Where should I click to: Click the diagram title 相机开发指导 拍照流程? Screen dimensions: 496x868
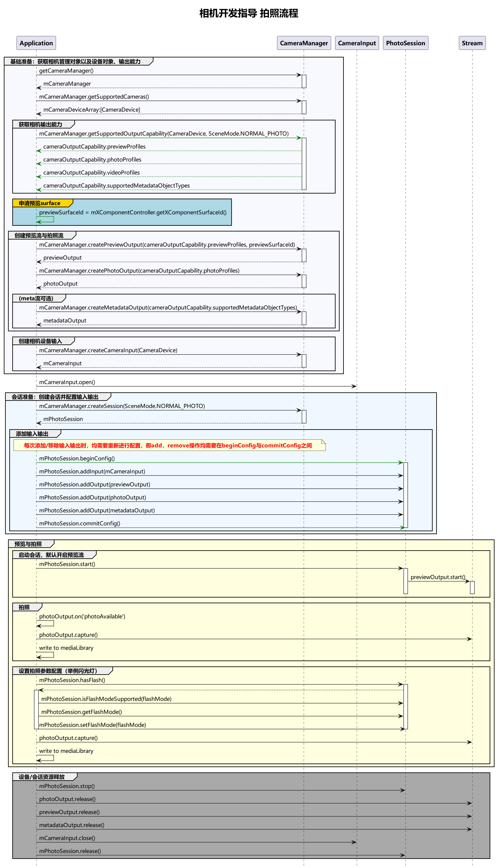pos(248,14)
